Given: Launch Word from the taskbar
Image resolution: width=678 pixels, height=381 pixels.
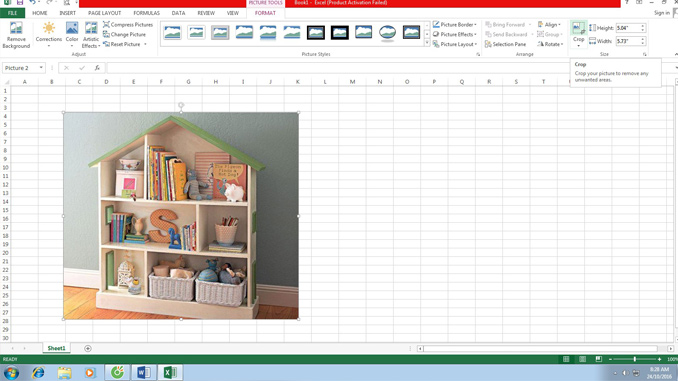Looking at the screenshot, I should click(x=144, y=372).
